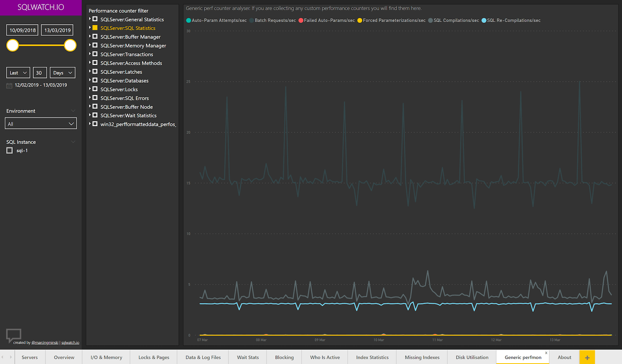
Task: Expand SQLServer:SQL Errors tree node
Action: pyautogui.click(x=90, y=98)
